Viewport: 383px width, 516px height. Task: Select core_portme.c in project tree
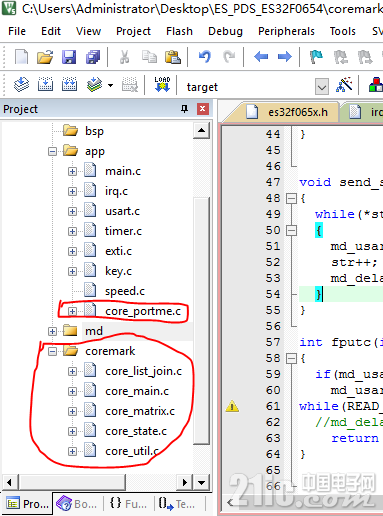pyautogui.click(x=143, y=311)
